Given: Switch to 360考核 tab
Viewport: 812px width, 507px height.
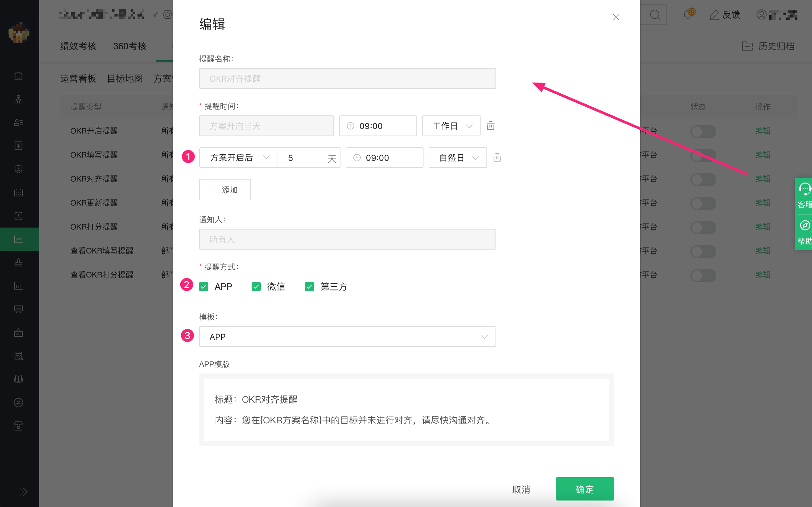Looking at the screenshot, I should [x=130, y=46].
